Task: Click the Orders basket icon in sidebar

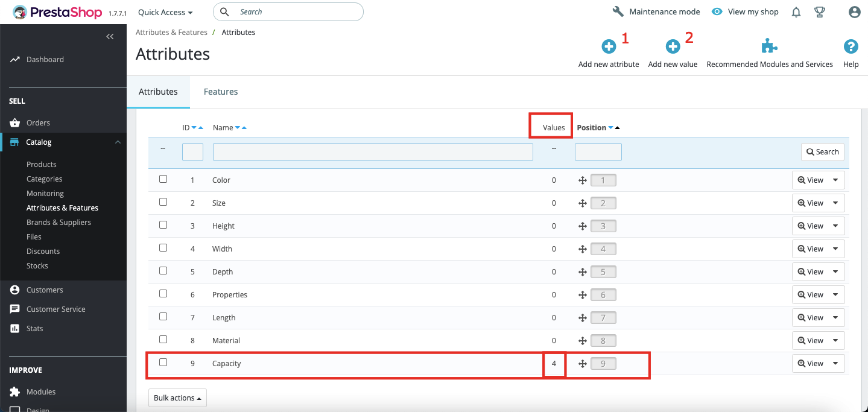Action: (15, 122)
